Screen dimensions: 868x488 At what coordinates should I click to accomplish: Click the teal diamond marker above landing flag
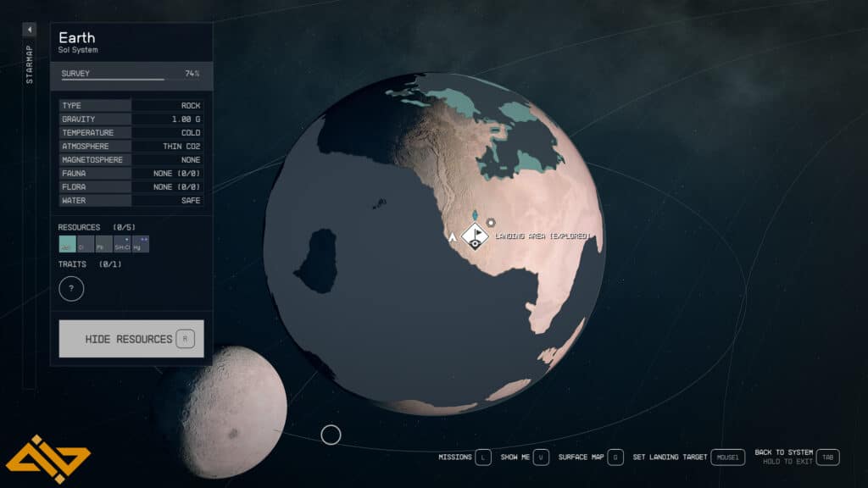coord(475,214)
